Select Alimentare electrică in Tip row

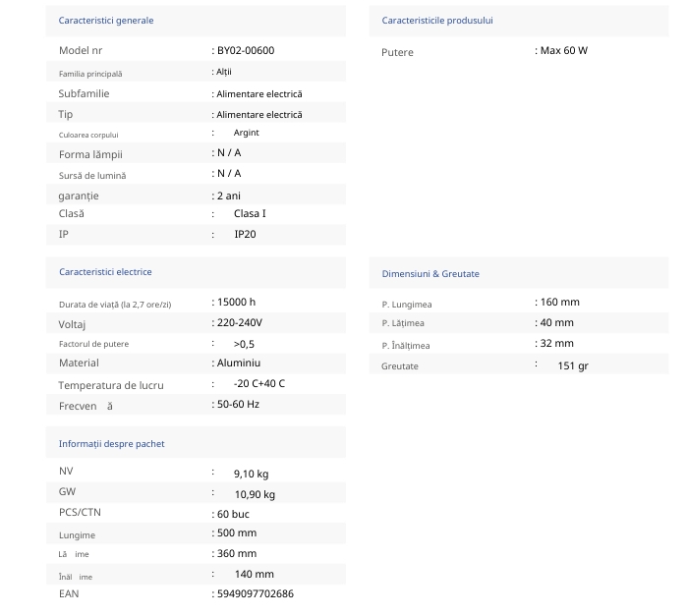tap(259, 115)
